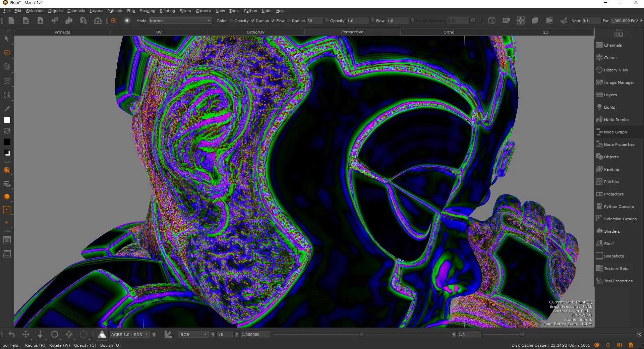Toggle the color management icon at bottom
644x349 pixels.
[102, 334]
